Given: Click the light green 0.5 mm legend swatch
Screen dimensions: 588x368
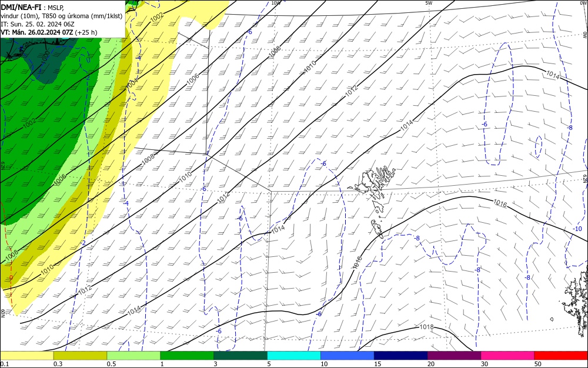Looking at the screenshot, I should coord(133,356).
